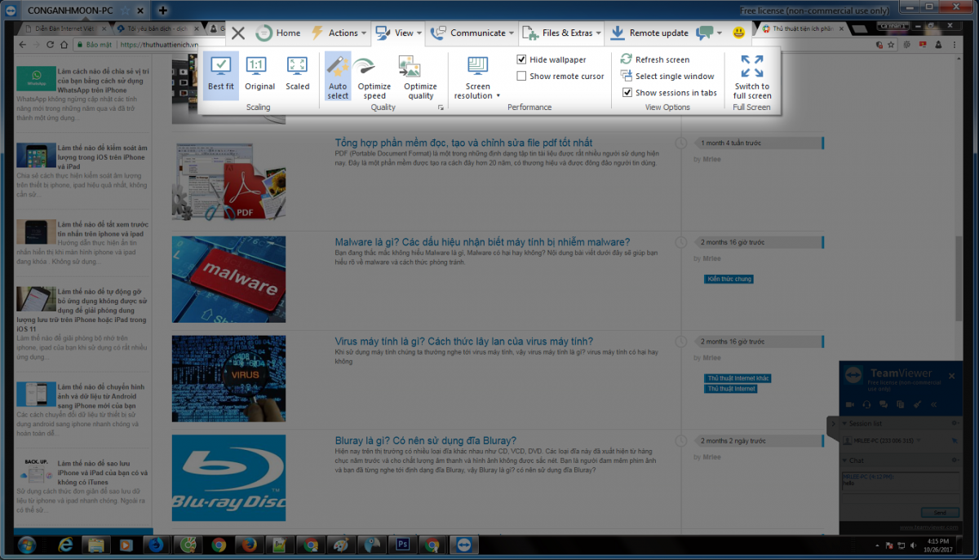Viewport: 979px width, 560px height.
Task: Click the smiley feedback icon
Action: click(x=738, y=33)
